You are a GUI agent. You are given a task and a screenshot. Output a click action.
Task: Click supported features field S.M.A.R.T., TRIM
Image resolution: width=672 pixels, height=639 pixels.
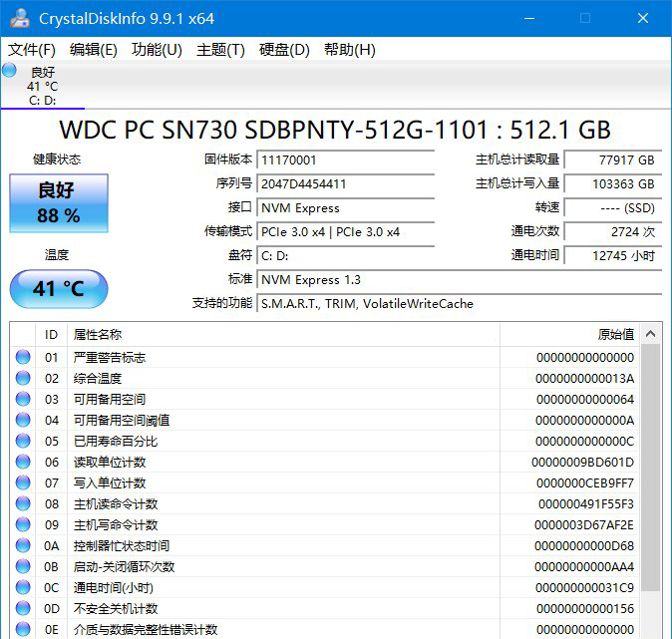(x=460, y=304)
